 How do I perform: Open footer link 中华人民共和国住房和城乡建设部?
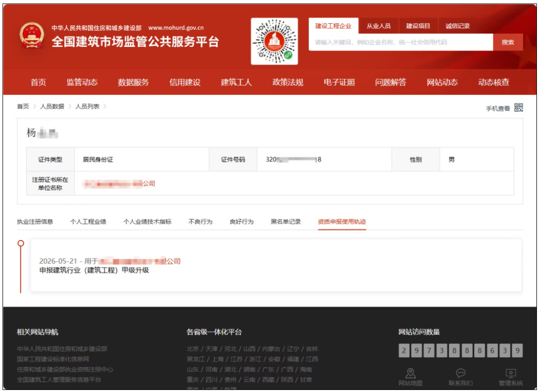(62, 349)
